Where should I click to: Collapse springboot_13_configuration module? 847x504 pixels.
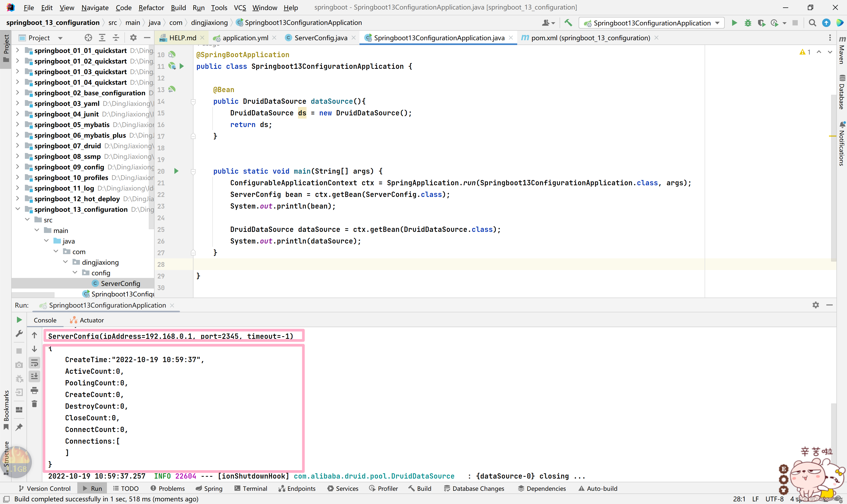click(18, 209)
